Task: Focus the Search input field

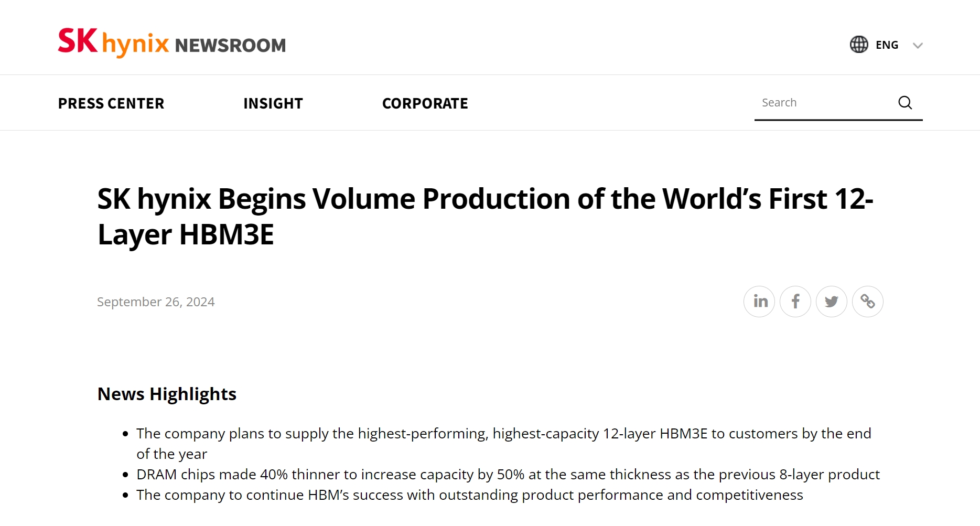Action: click(x=823, y=103)
